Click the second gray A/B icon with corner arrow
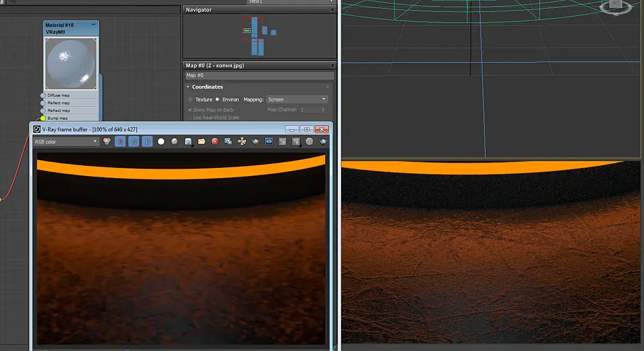 [296, 142]
